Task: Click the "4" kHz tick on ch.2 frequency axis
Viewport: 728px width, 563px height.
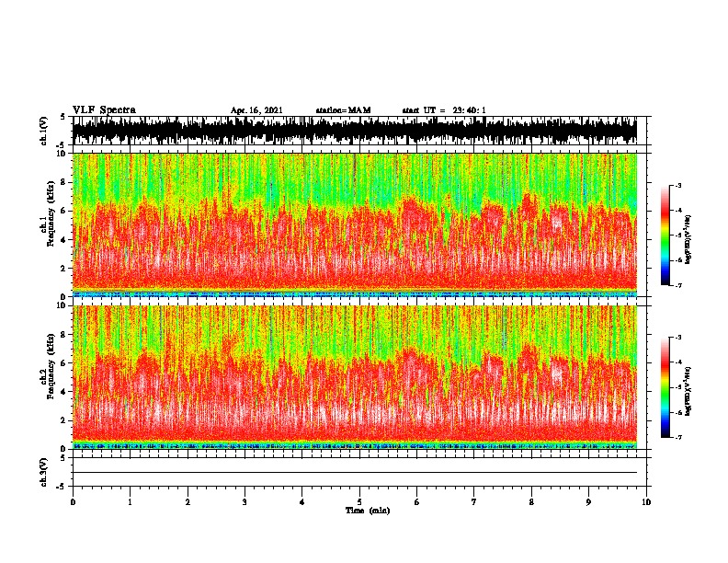Action: [63, 392]
